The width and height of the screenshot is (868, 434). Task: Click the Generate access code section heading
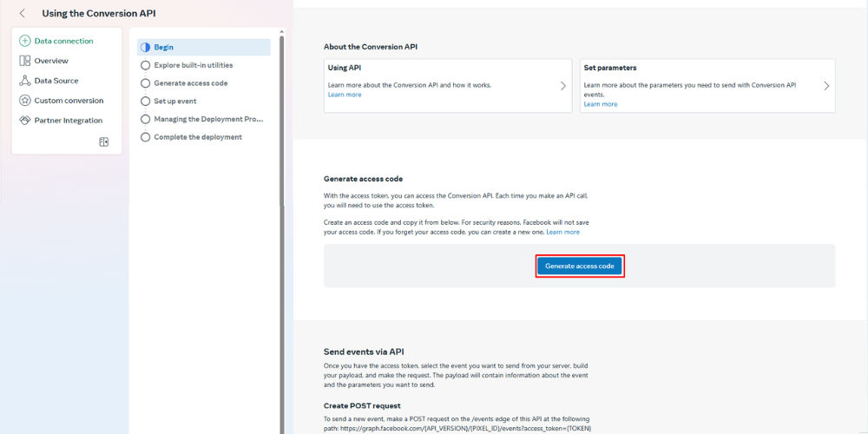(363, 180)
